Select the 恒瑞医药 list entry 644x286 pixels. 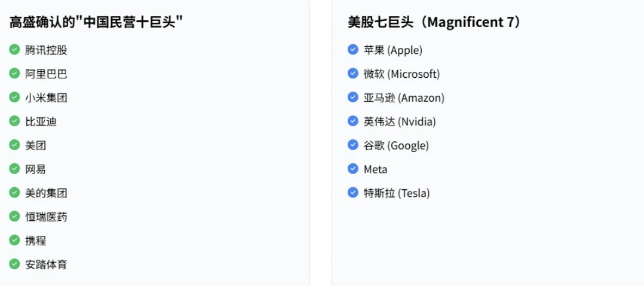[46, 217]
